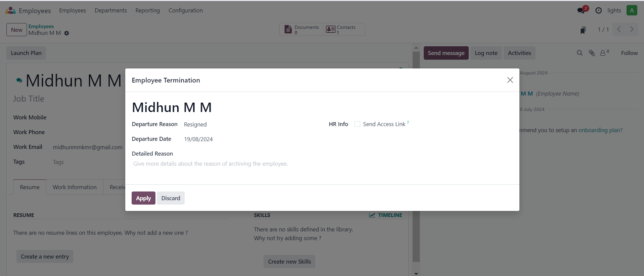The image size is (644, 276).
Task: Click the bookmark icon near the pager
Action: 583,30
